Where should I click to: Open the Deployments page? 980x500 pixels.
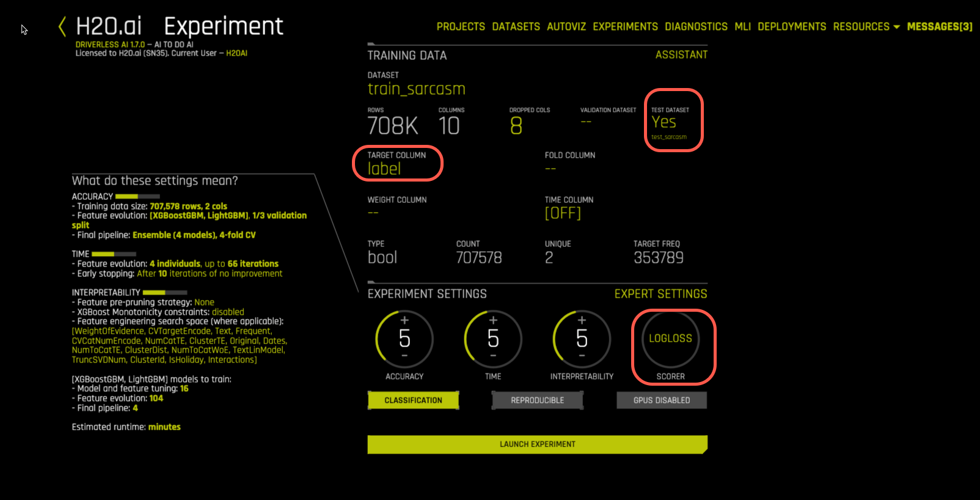(792, 27)
